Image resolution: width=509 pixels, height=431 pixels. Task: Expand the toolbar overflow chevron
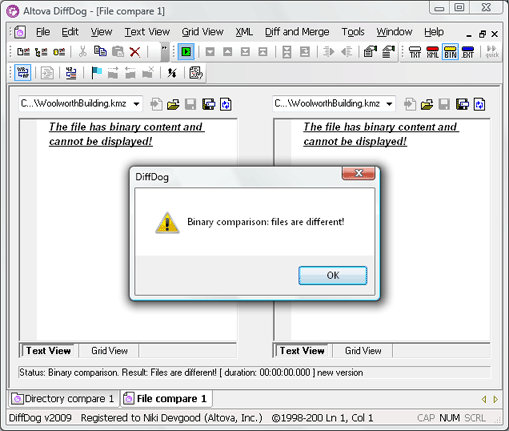(x=164, y=52)
